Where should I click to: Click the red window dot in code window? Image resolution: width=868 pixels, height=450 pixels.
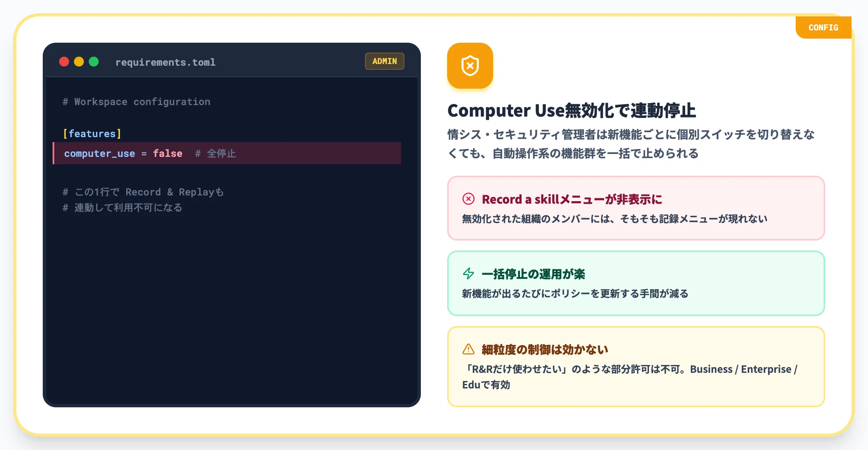64,62
